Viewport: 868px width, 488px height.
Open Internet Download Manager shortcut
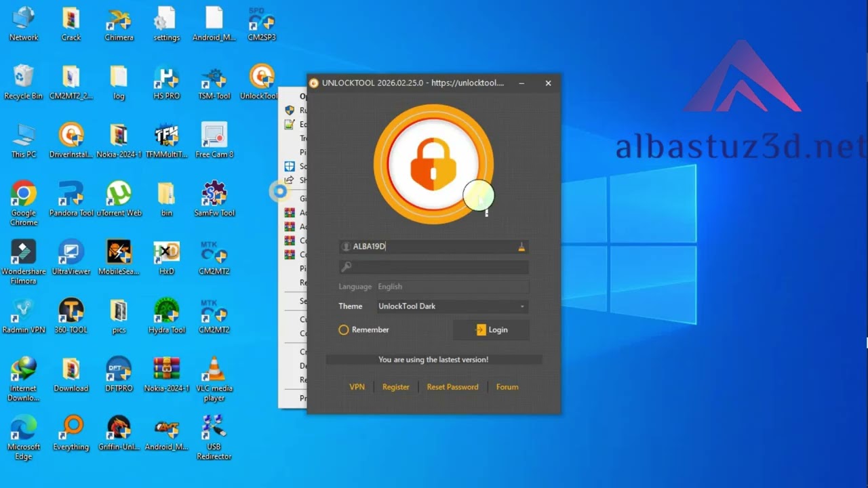click(24, 379)
